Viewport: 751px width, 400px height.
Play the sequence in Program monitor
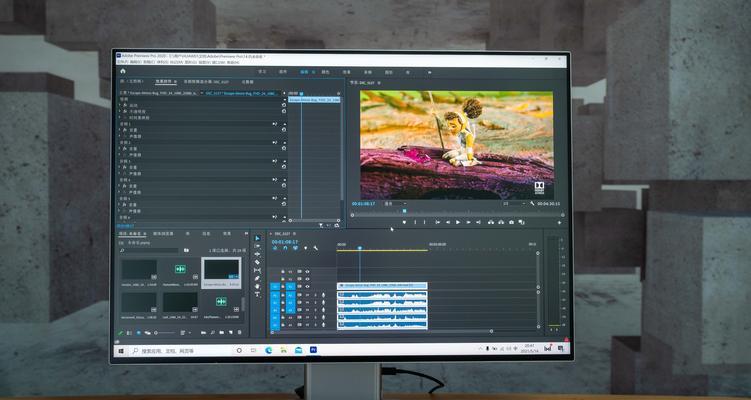458,222
